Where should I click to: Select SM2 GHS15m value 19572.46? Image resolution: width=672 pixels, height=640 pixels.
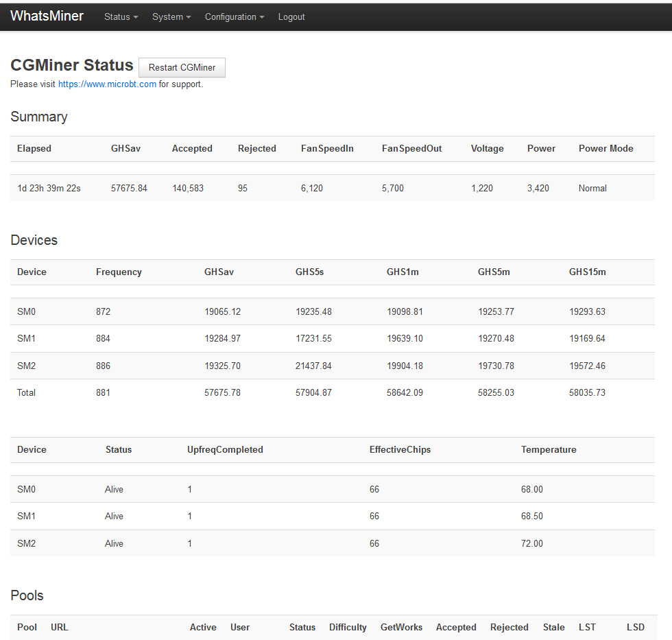tap(587, 366)
